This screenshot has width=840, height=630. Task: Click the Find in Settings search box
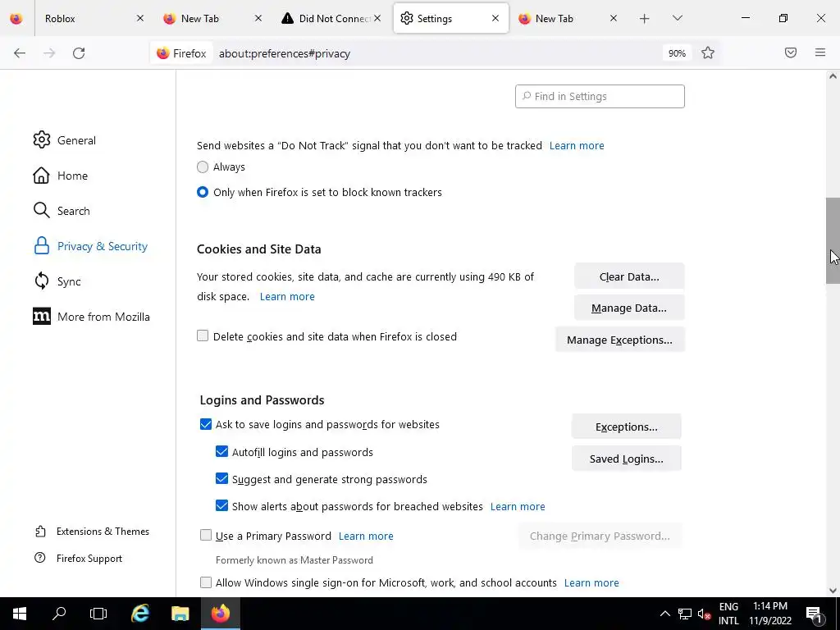pyautogui.click(x=600, y=97)
